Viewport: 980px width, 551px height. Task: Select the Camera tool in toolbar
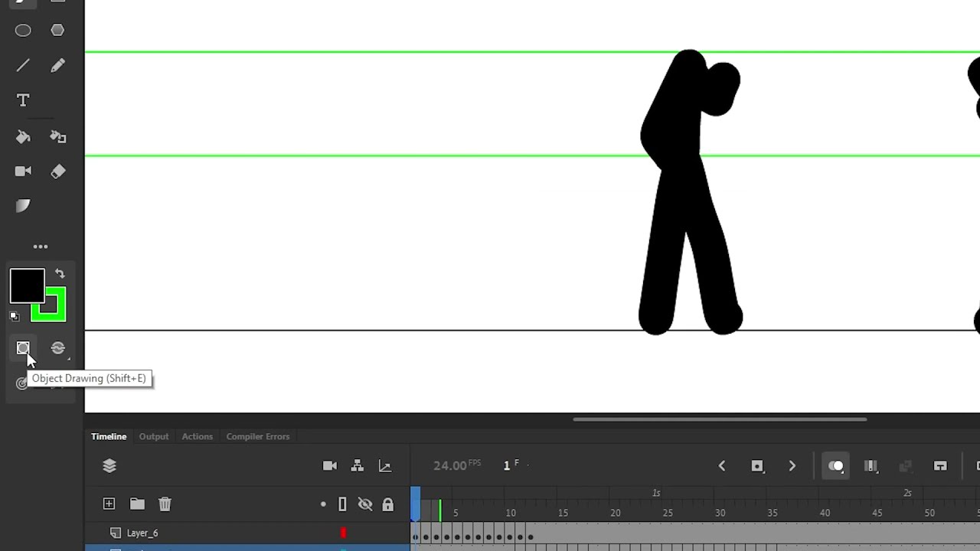pos(23,171)
